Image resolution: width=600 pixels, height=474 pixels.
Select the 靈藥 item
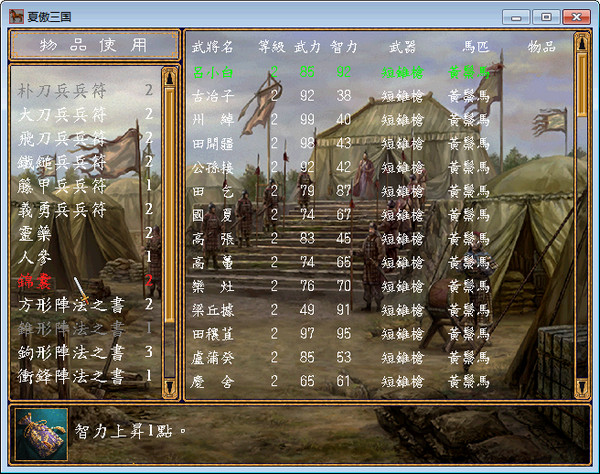(x=85, y=233)
